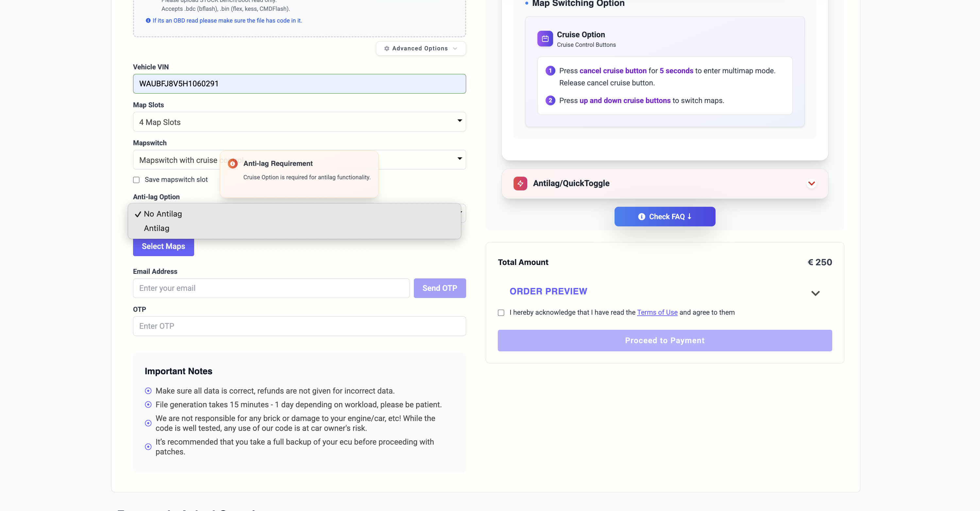Image resolution: width=980 pixels, height=511 pixels.
Task: Open the Map Slots dropdown
Action: (x=299, y=122)
